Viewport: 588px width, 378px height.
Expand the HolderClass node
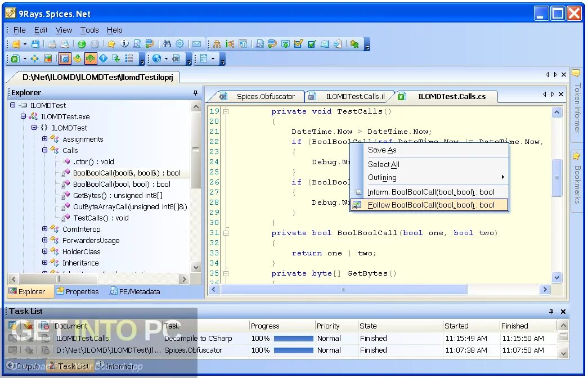(x=44, y=251)
